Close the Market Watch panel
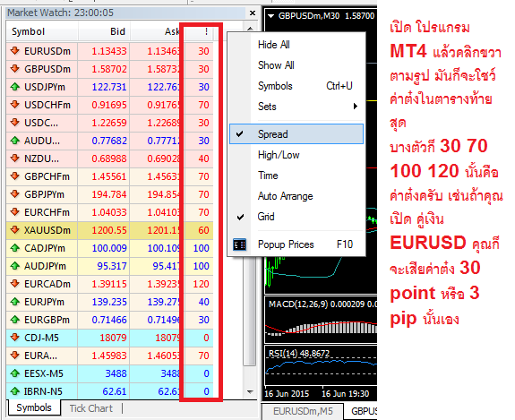515x420 pixels. coord(253,13)
